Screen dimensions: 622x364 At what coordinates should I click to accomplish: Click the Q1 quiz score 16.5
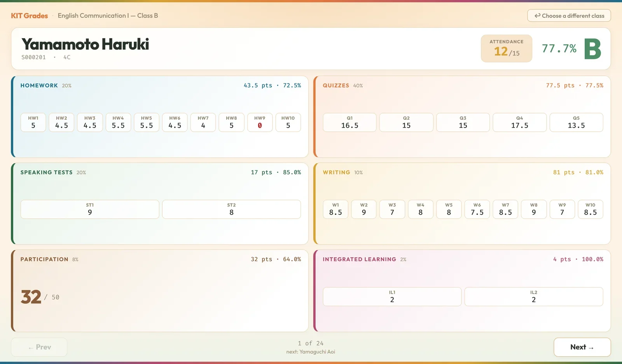(x=349, y=122)
